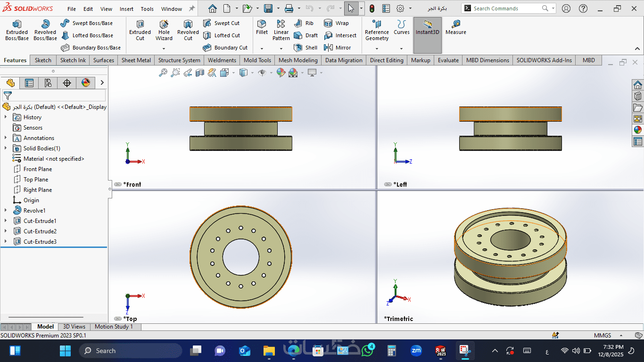Activate the Lofted Boss/Base tool
Viewport: 644px width, 362px height.
[87, 35]
